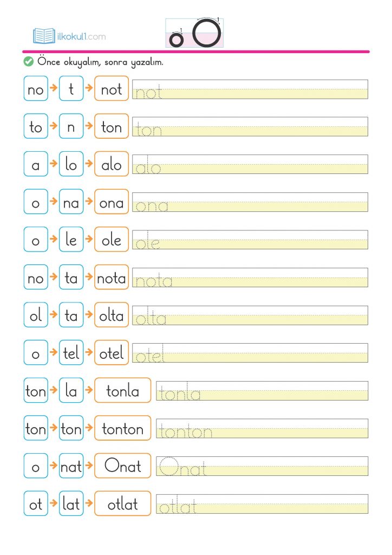Screen dimensions: 392x555
Task: Click the small letter o guide
Action: click(177, 40)
